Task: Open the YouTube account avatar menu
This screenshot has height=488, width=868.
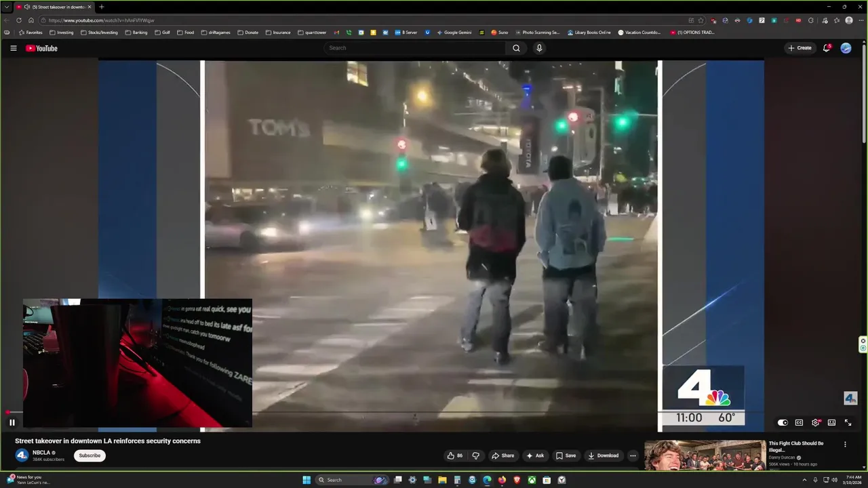Action: tap(846, 48)
